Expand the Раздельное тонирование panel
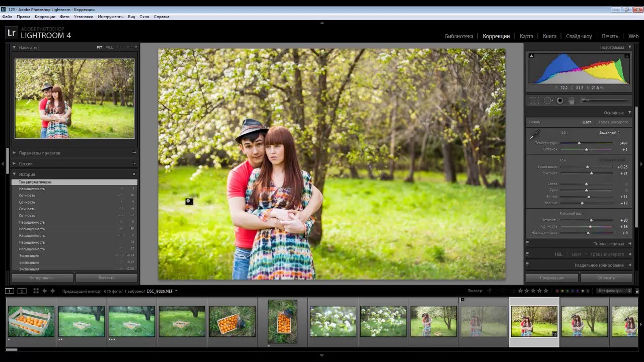 point(629,265)
